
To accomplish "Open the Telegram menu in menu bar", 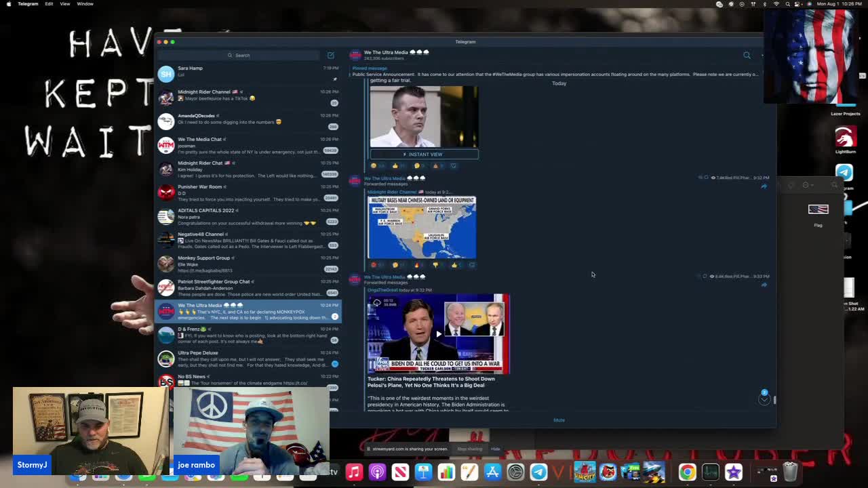I will (x=28, y=4).
